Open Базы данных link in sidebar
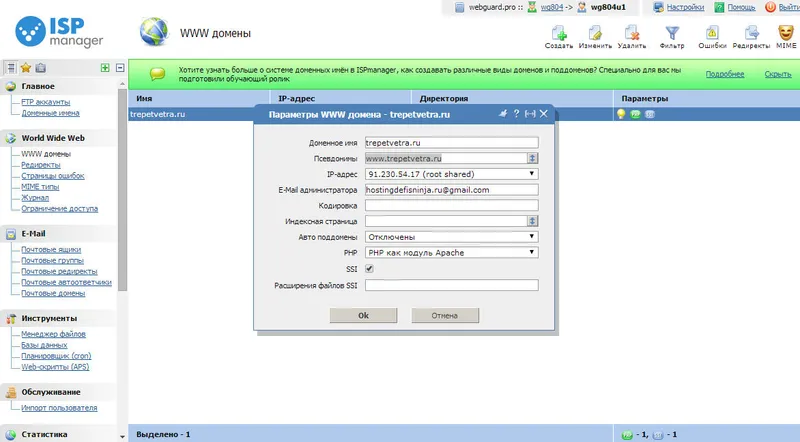Viewport: 800px width, 442px height. (44, 345)
